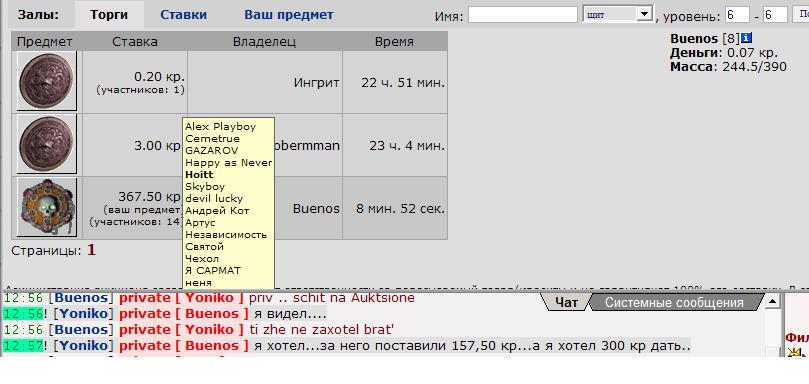The height and width of the screenshot is (384, 809).
Task: Click the minimum level field
Action: click(737, 14)
